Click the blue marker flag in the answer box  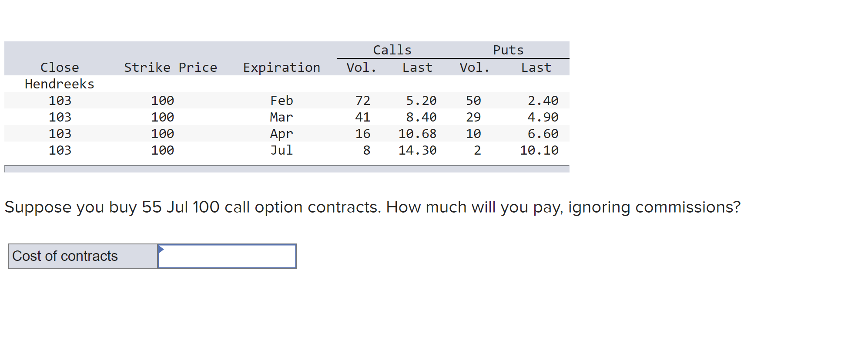(x=161, y=250)
